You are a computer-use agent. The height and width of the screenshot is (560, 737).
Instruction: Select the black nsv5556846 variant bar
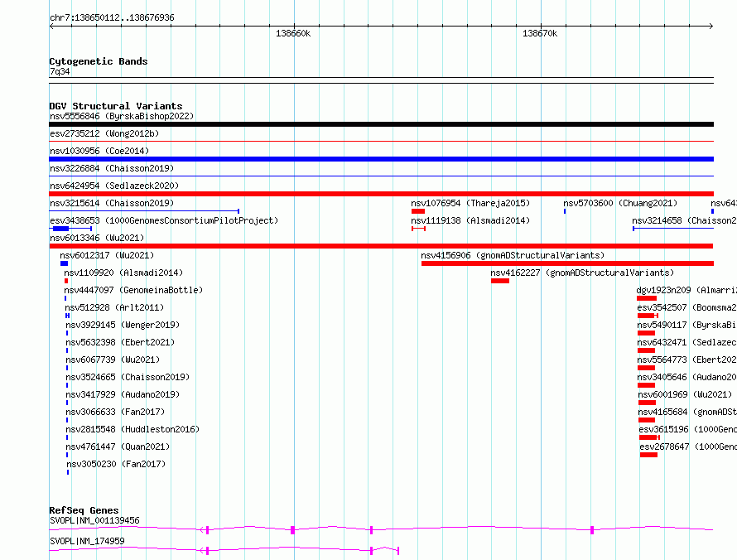[381, 124]
